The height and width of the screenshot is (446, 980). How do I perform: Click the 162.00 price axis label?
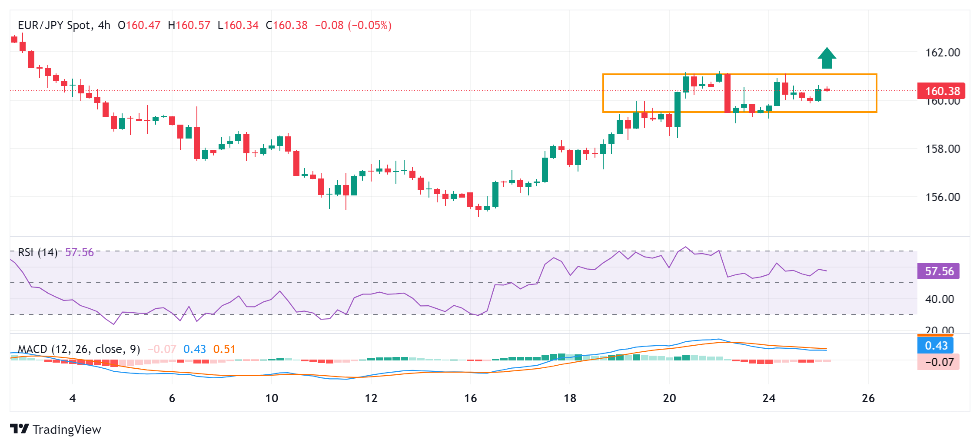tap(942, 53)
